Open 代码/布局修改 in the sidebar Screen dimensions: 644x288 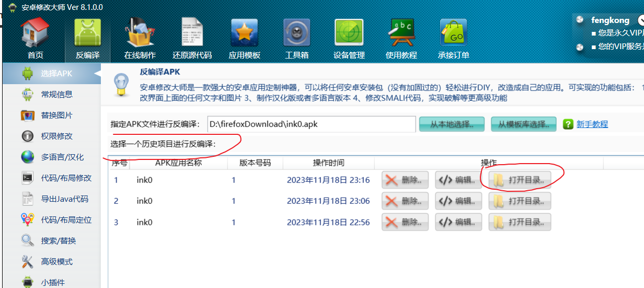(x=66, y=178)
